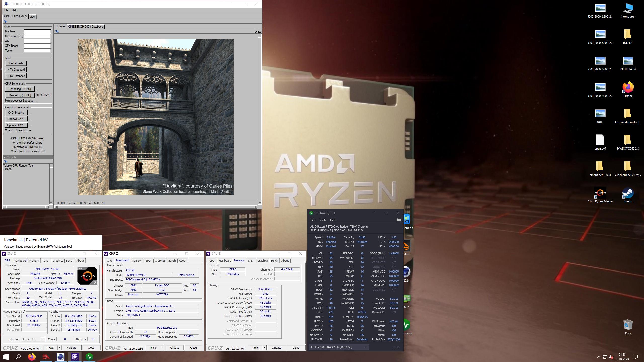
Task: Open the TUNING folder on desktop
Action: (628, 37)
